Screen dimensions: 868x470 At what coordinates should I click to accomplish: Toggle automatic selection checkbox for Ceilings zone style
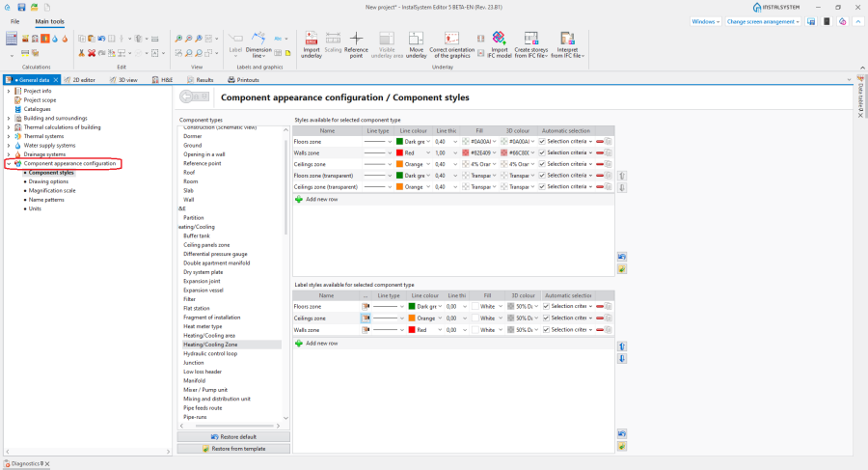(542, 164)
